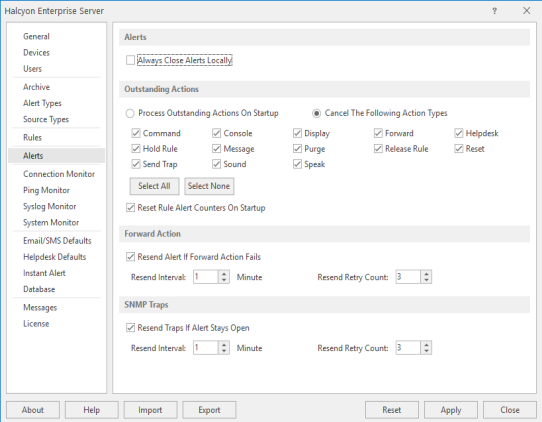Increase SNMP Traps Resend Retry Count
Screen dimensions: 542x422
coord(426,345)
